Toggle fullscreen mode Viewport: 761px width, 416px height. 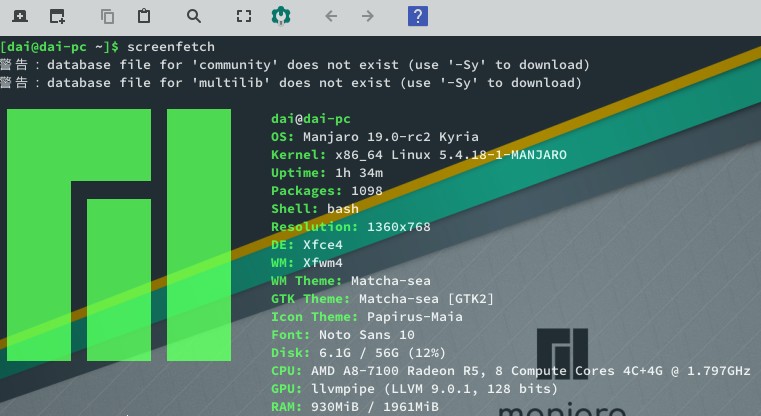(244, 16)
